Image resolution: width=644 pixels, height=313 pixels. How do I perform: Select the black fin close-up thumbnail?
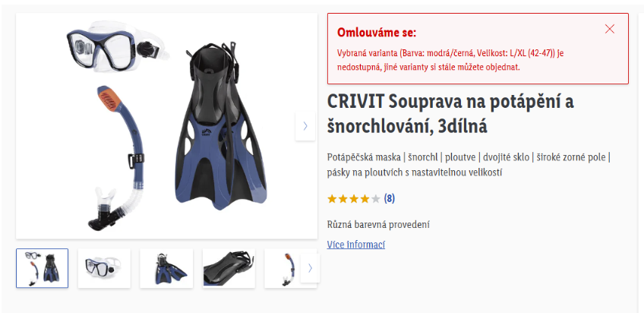pyautogui.click(x=229, y=268)
